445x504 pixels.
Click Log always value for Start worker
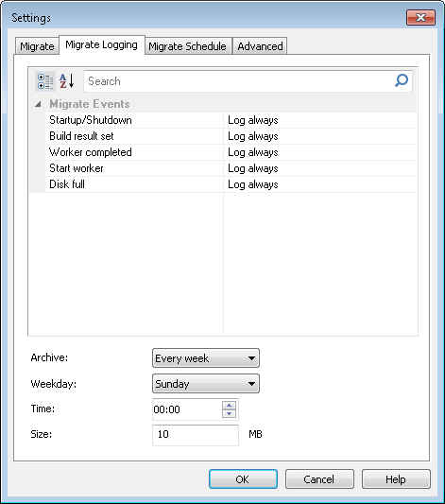click(x=320, y=168)
